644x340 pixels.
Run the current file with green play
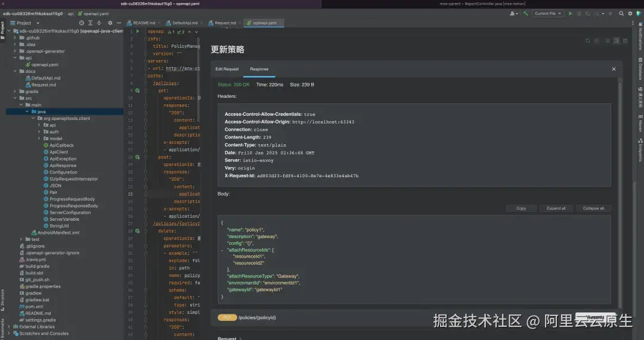570,14
